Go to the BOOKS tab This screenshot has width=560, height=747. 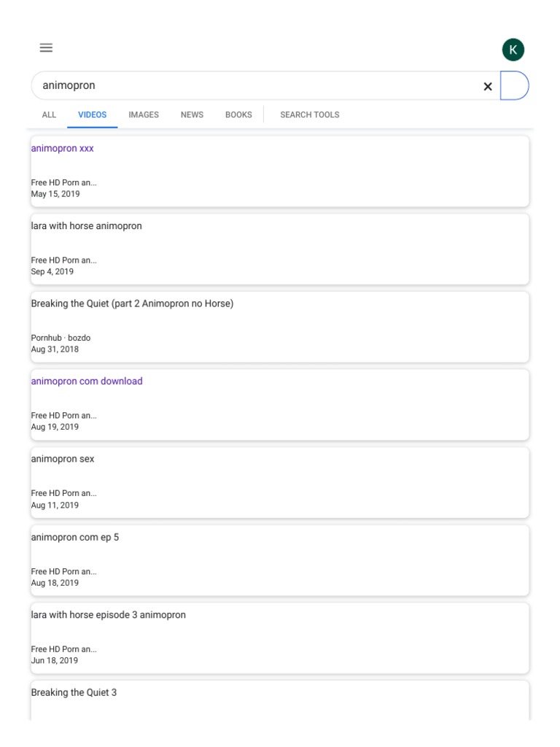(238, 115)
